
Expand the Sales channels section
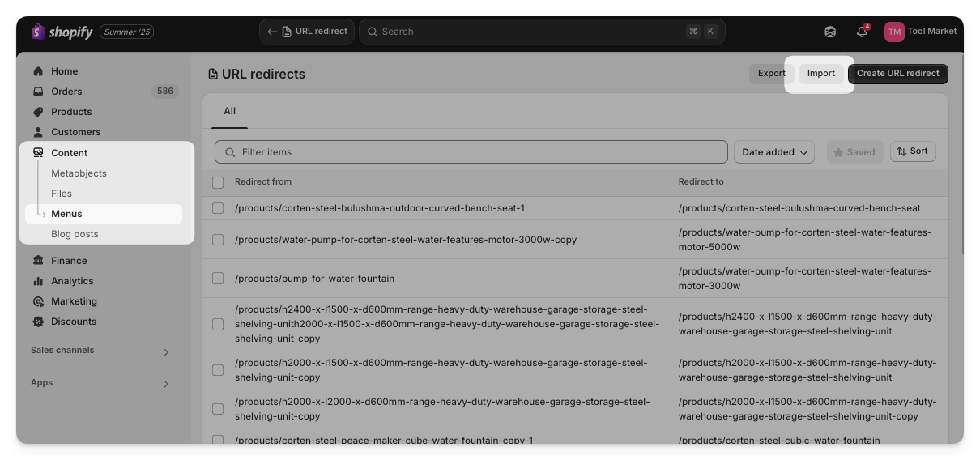(166, 352)
